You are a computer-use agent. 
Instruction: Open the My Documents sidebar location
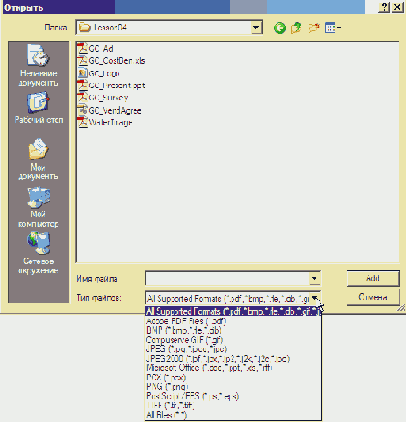[x=38, y=159]
